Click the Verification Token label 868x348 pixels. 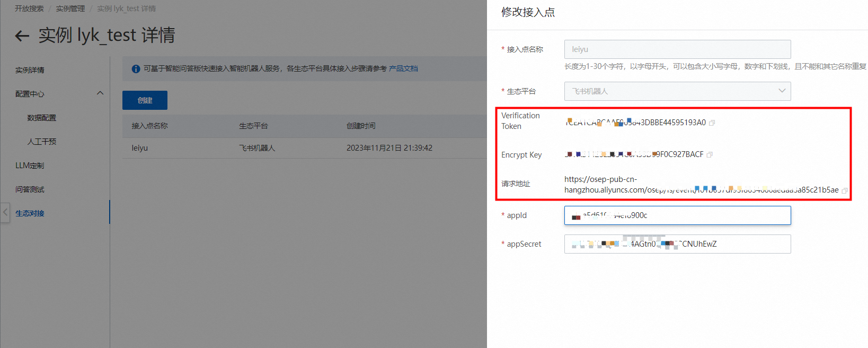point(520,121)
